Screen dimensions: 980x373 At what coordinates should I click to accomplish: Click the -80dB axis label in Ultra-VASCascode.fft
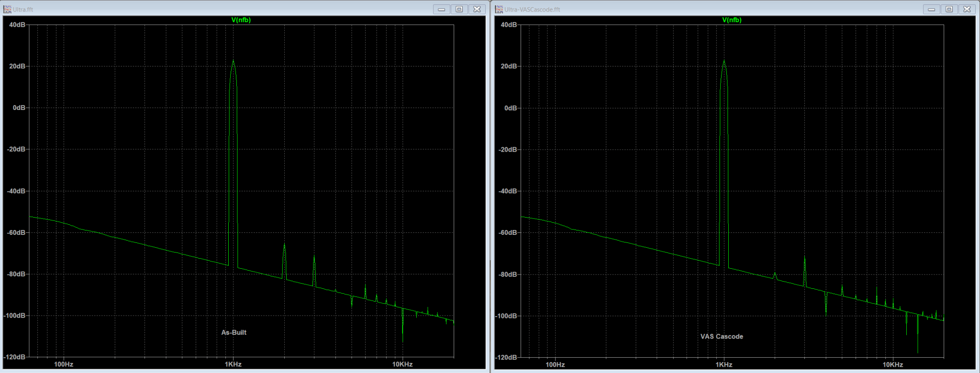point(507,274)
